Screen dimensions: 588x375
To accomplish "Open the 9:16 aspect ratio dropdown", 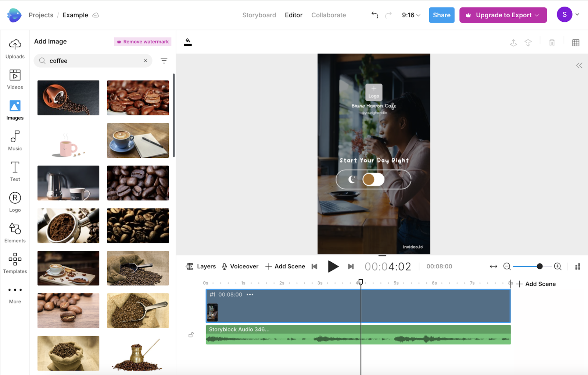I will tap(410, 15).
